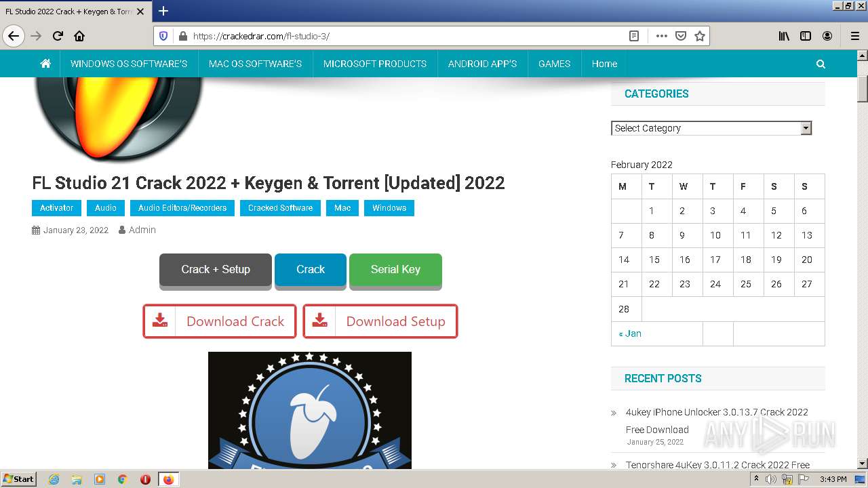868x488 pixels.
Task: Open Firefox library icon
Action: click(784, 36)
